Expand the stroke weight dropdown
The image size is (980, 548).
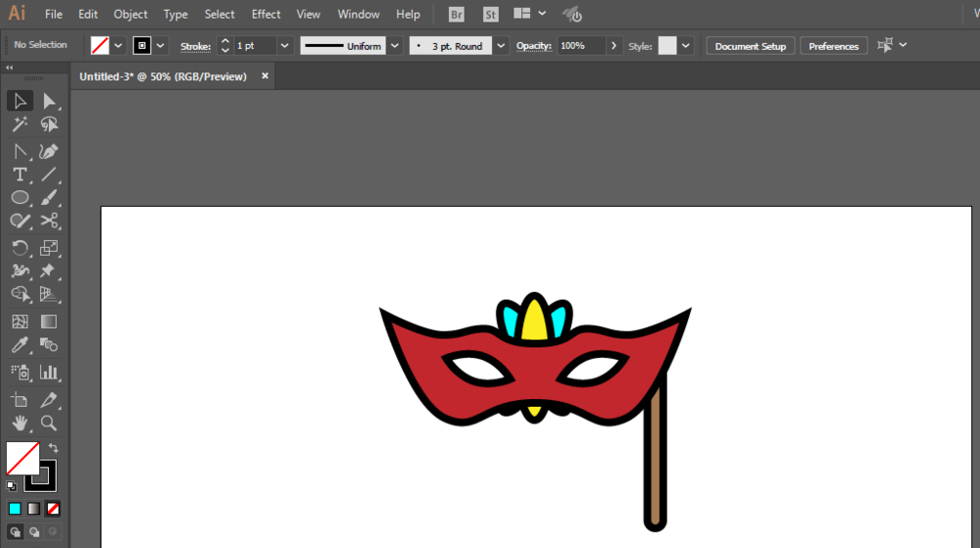coord(284,46)
